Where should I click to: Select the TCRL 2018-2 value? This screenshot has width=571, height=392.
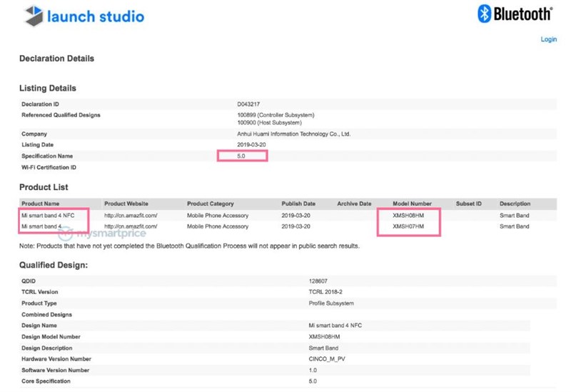point(325,292)
